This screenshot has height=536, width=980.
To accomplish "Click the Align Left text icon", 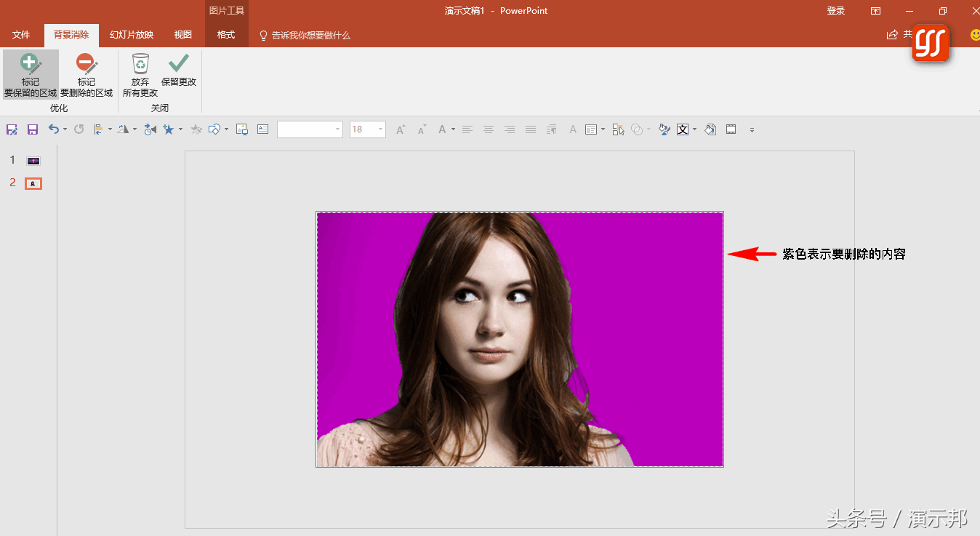I will [x=467, y=129].
